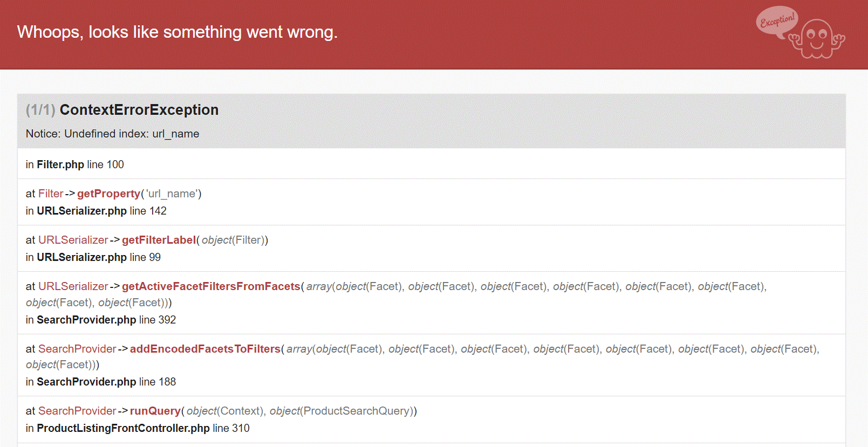Open SearchProvider class beside addEncodedFacetsToFilters
Viewport: 868px width, 447px height.
pyautogui.click(x=77, y=349)
